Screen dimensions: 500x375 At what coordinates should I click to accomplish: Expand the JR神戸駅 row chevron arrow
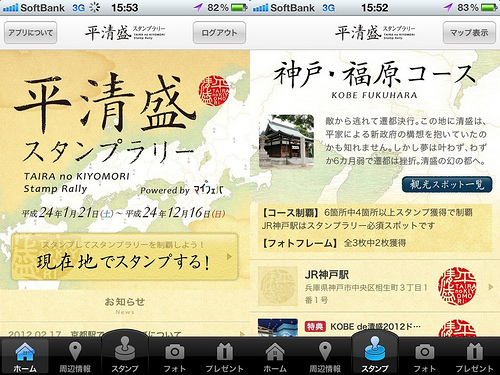(491, 287)
